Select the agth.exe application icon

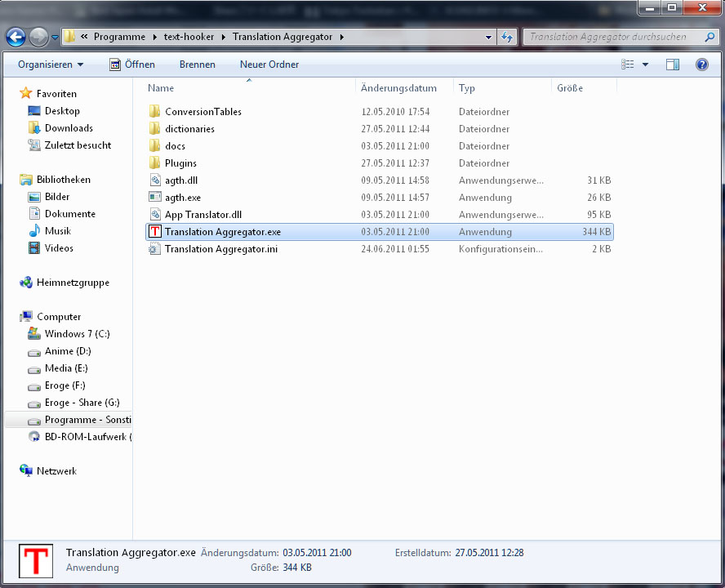[x=155, y=197]
